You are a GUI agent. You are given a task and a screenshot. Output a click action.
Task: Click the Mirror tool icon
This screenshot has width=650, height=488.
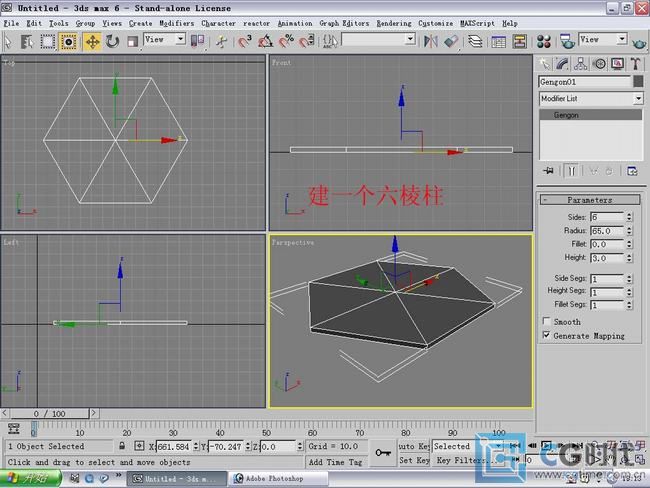tap(431, 41)
